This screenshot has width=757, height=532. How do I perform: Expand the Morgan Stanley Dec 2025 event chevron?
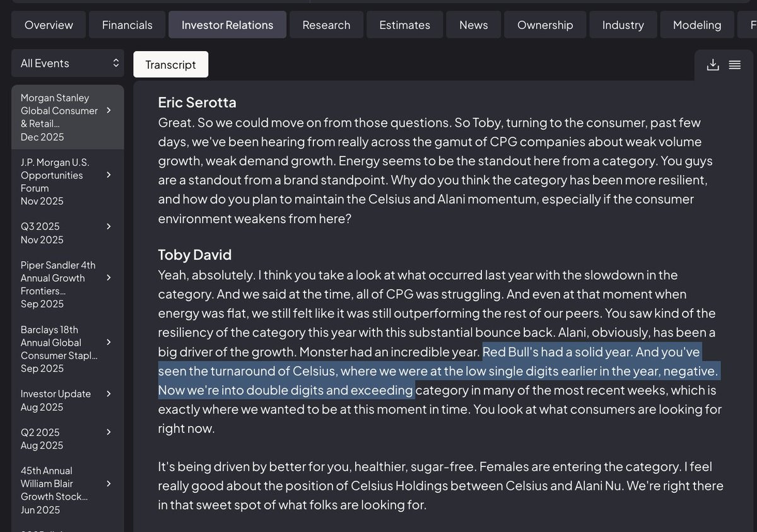[109, 110]
